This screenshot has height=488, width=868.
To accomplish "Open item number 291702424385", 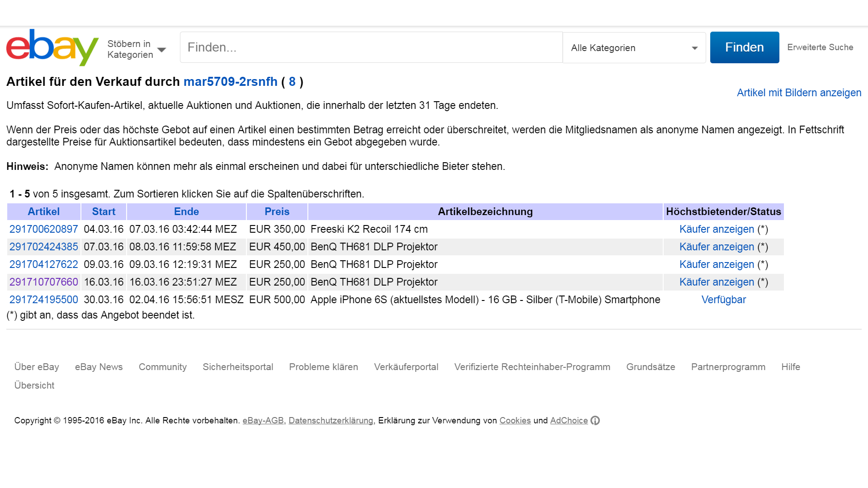I will pos(44,247).
